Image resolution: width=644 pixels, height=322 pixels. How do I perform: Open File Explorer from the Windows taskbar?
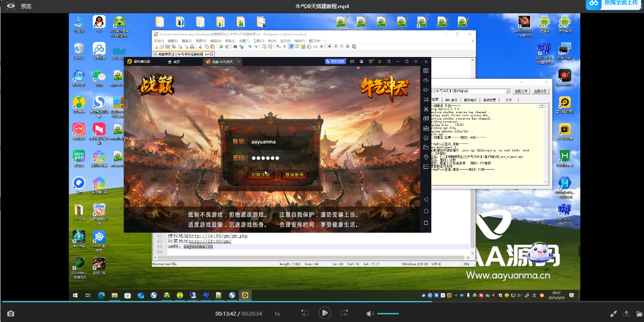[x=114, y=295]
